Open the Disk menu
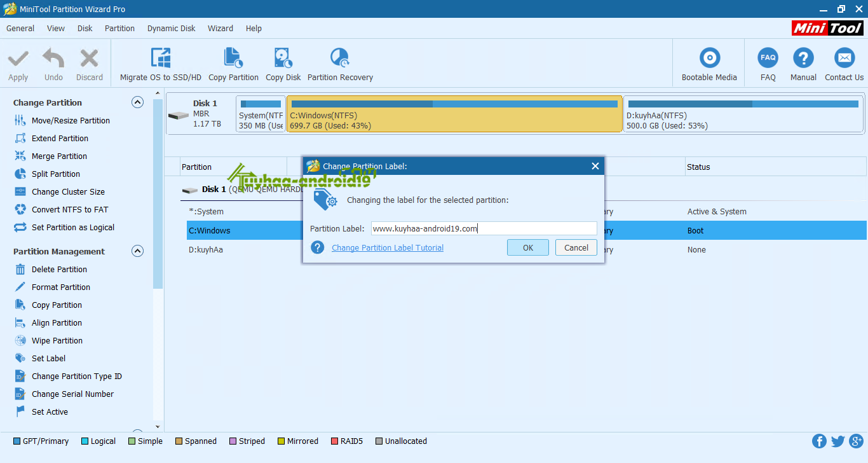This screenshot has height=463, width=868. pos(85,28)
